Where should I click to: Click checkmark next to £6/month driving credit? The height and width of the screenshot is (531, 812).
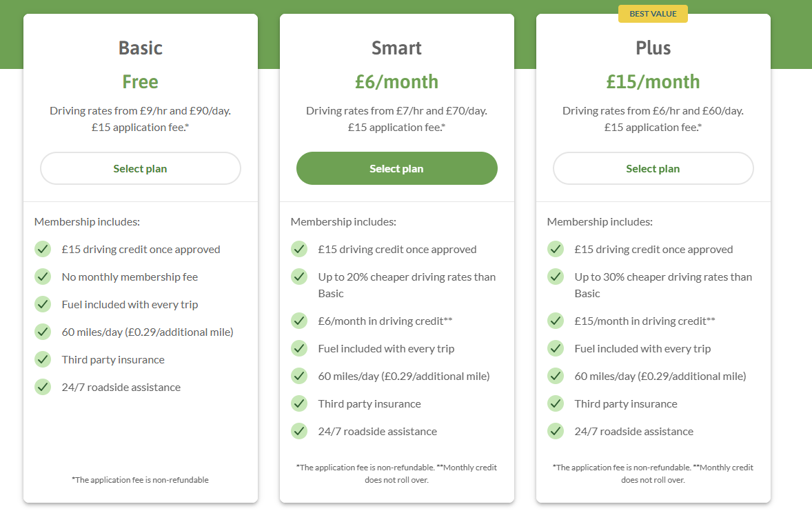[x=299, y=321]
